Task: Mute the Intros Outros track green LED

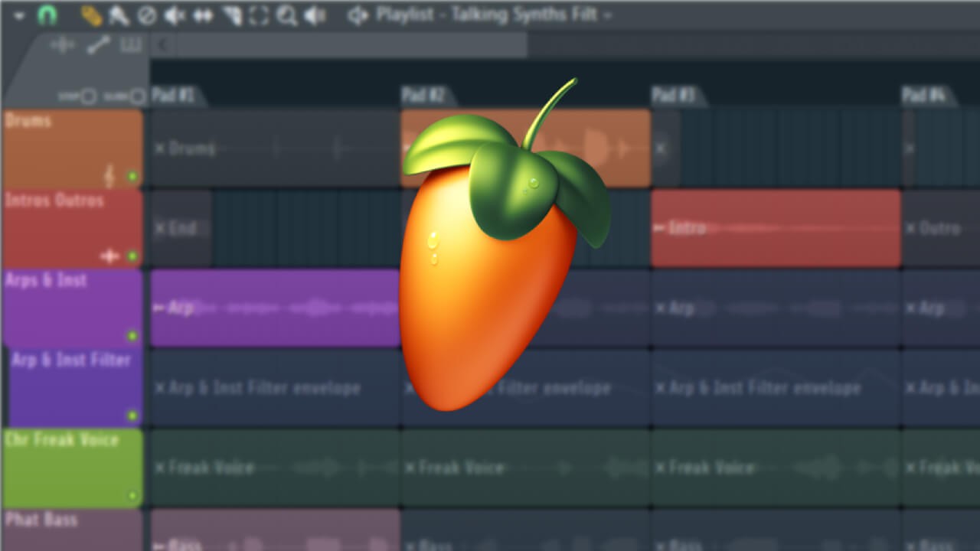Action: click(132, 256)
